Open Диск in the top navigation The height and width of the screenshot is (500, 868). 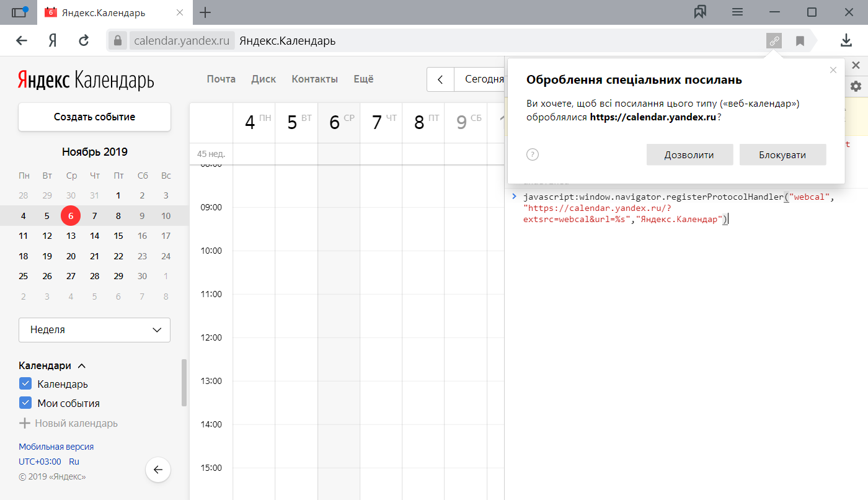[263, 79]
